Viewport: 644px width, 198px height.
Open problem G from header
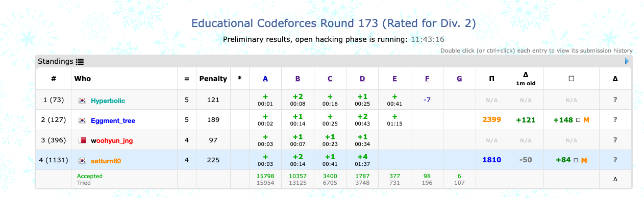(x=459, y=79)
